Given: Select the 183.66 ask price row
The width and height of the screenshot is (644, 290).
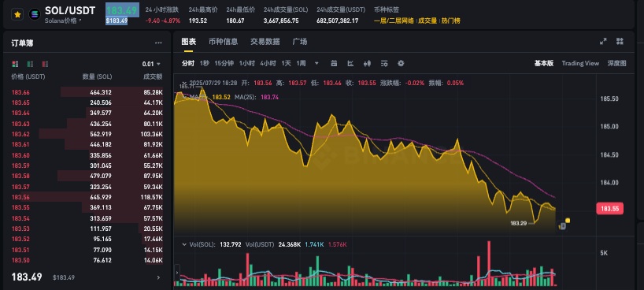Looking at the screenshot, I should pyautogui.click(x=87, y=92).
